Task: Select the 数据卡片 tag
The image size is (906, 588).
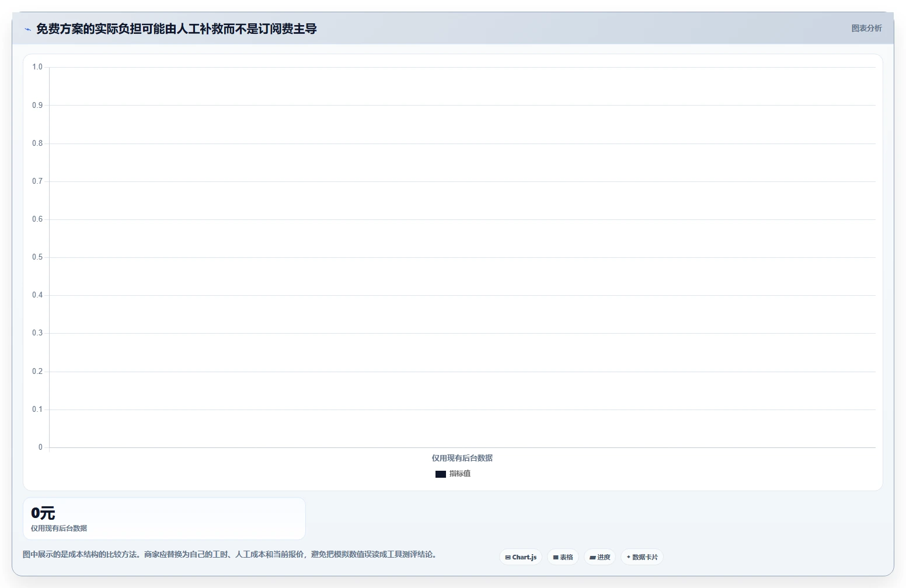Action: pyautogui.click(x=642, y=557)
